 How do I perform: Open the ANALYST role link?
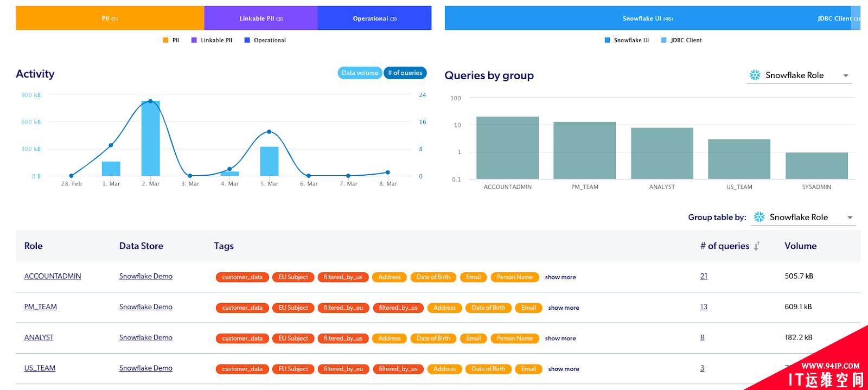coord(39,337)
